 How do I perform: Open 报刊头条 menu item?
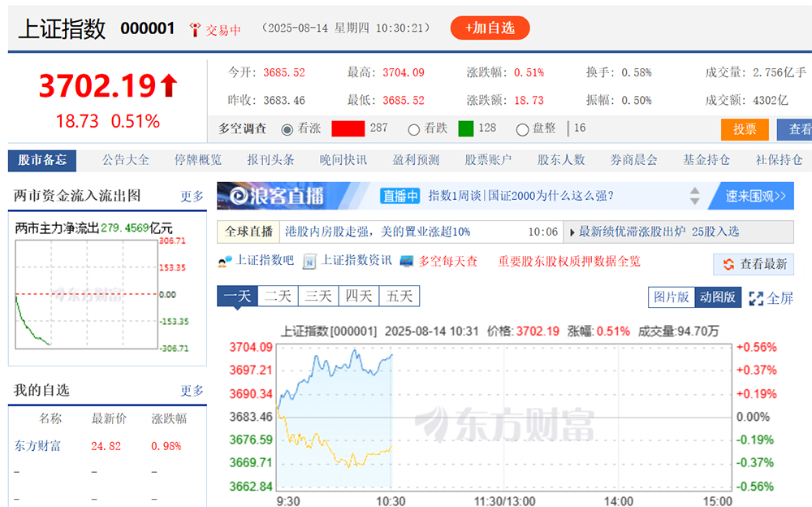(x=271, y=160)
